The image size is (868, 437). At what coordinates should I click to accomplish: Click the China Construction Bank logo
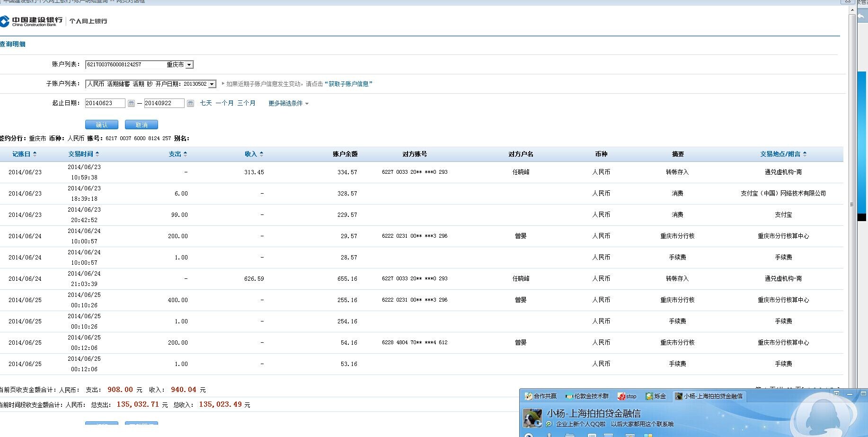(x=32, y=21)
